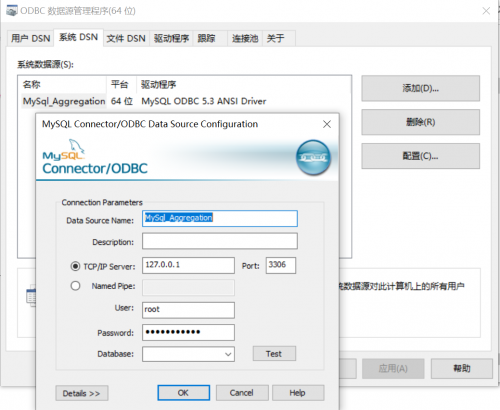Click the Data Source Name field
This screenshot has width=500, height=410.
[x=220, y=219]
